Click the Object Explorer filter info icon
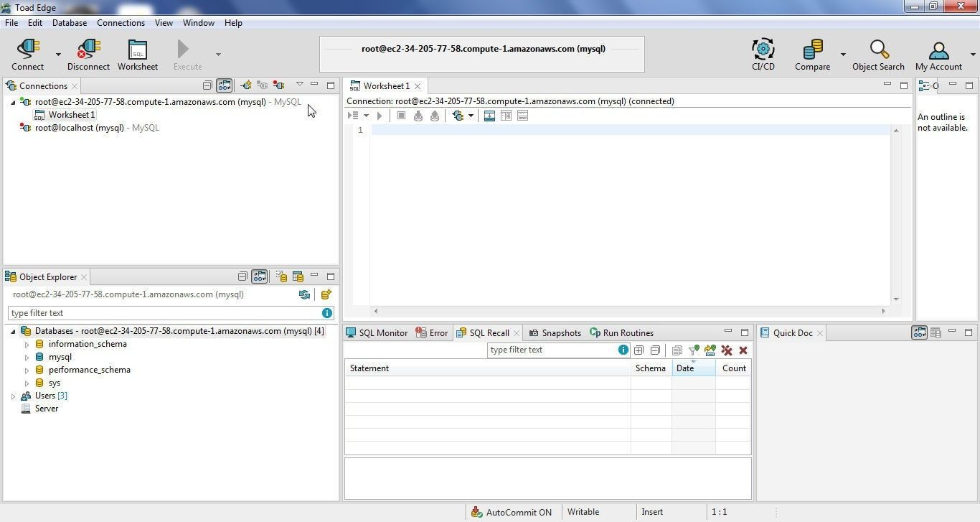Viewport: 980px width, 522px height. pyautogui.click(x=327, y=313)
